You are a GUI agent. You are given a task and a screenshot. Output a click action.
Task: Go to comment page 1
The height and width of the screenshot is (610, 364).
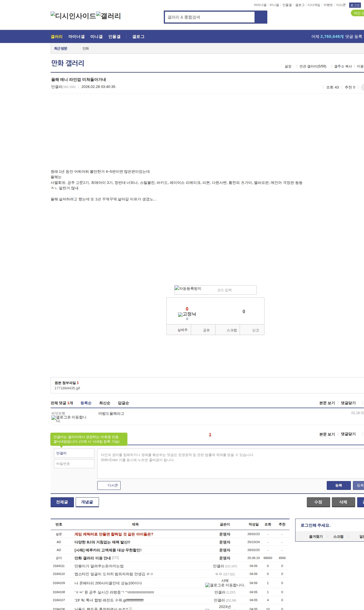point(210,435)
